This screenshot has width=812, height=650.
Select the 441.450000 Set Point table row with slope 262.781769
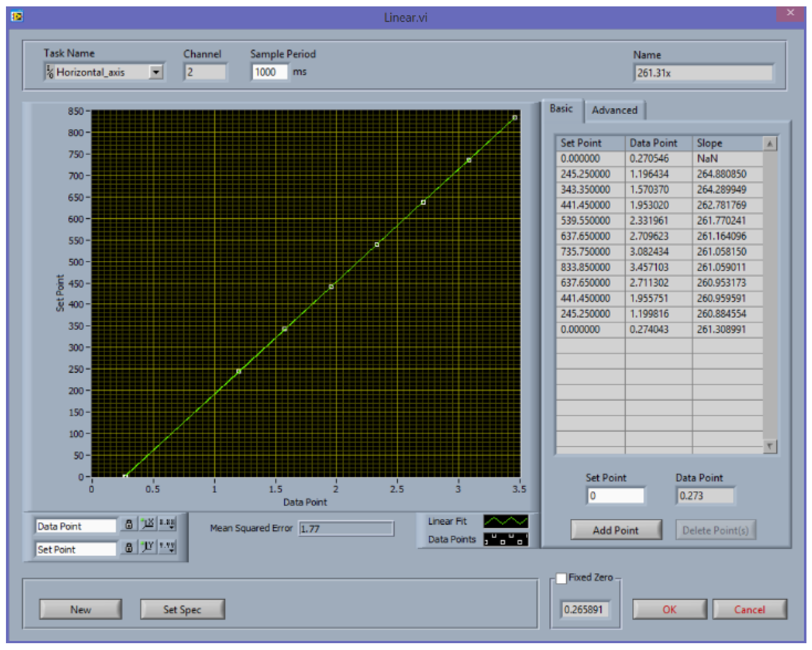click(585, 205)
